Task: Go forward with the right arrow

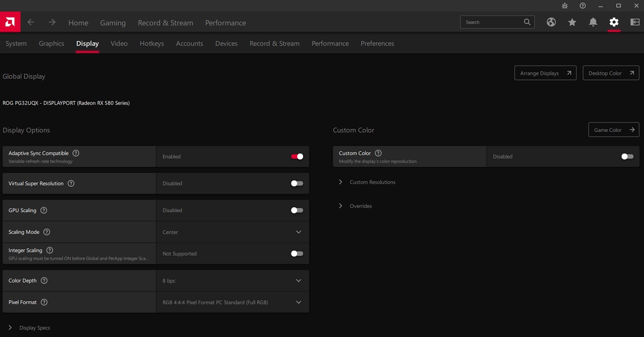Action: coord(52,22)
